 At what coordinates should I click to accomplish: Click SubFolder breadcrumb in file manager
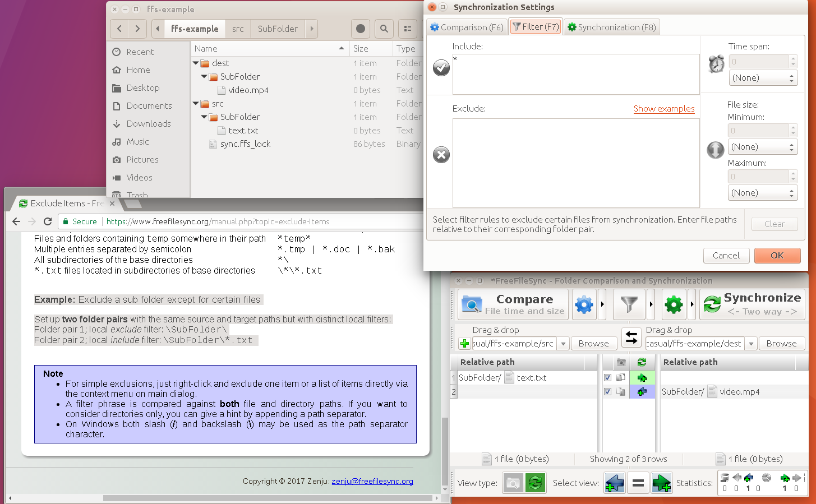pyautogui.click(x=278, y=29)
